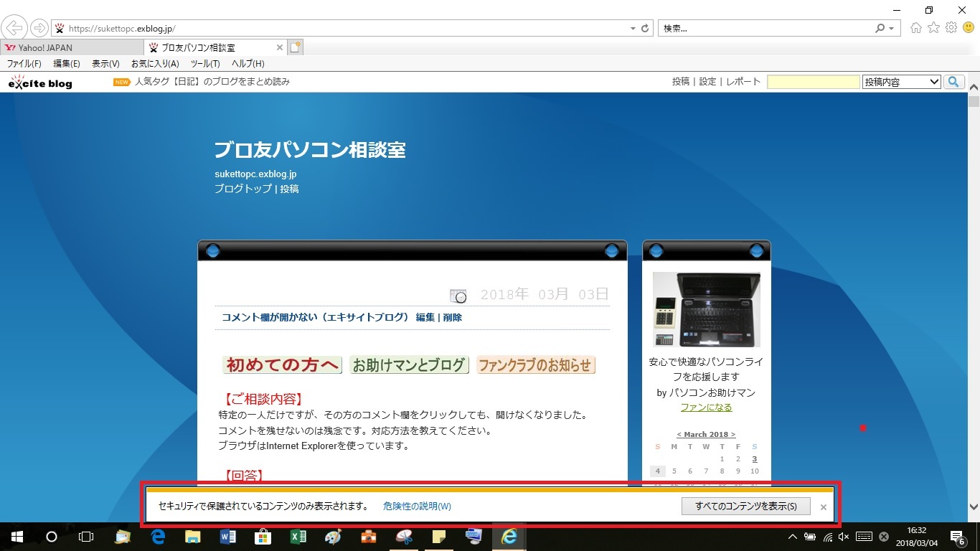Click the 初めての方へ banner button
The height and width of the screenshot is (551, 980).
[x=282, y=365]
